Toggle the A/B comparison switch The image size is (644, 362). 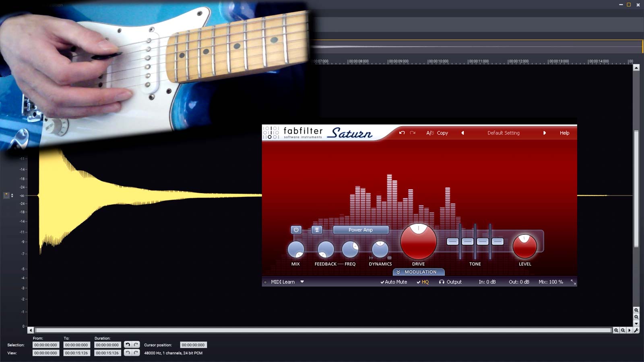429,133
